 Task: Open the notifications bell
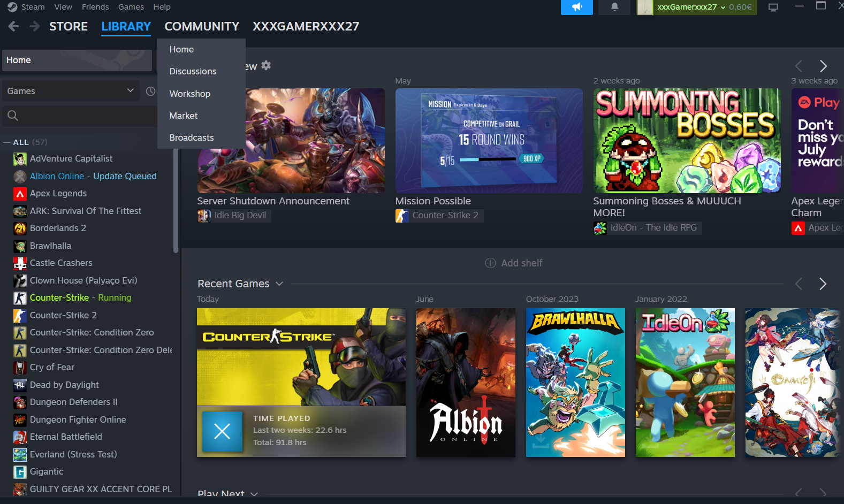click(614, 7)
